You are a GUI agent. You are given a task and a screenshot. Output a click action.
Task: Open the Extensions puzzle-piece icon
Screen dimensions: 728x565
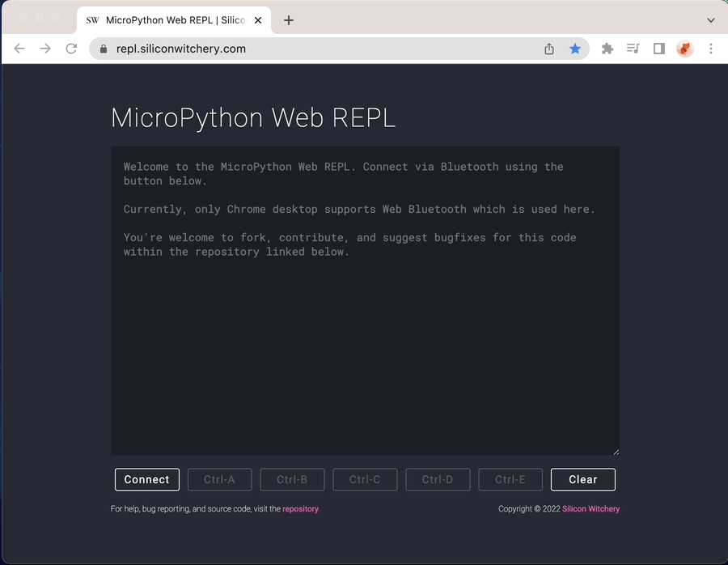coord(607,49)
